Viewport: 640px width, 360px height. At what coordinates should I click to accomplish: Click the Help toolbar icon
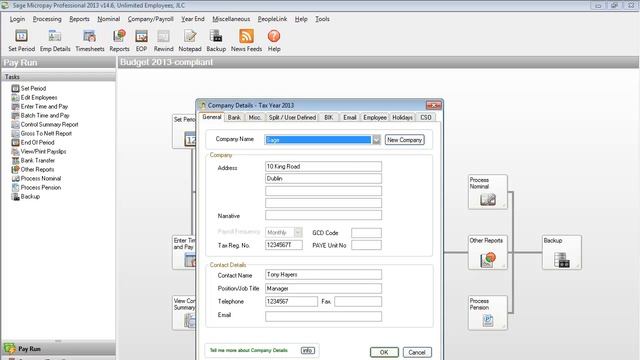[274, 40]
